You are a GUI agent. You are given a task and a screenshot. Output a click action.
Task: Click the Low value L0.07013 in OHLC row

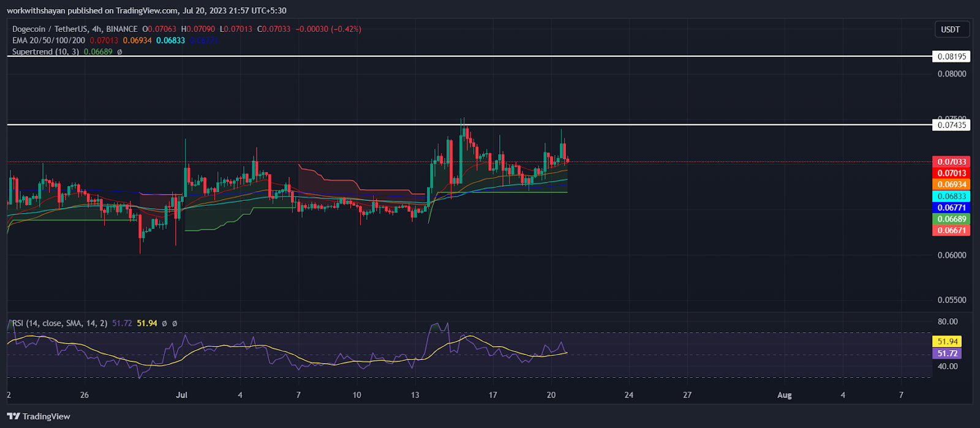pos(236,29)
